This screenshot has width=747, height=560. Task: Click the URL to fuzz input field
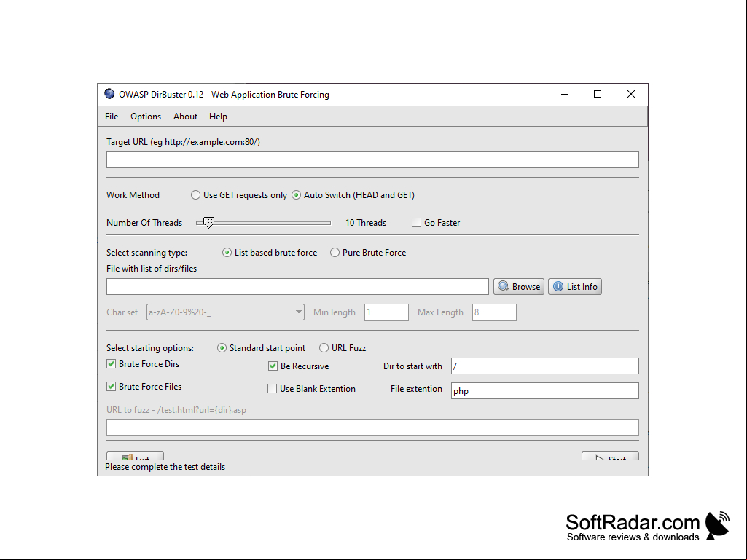[372, 427]
